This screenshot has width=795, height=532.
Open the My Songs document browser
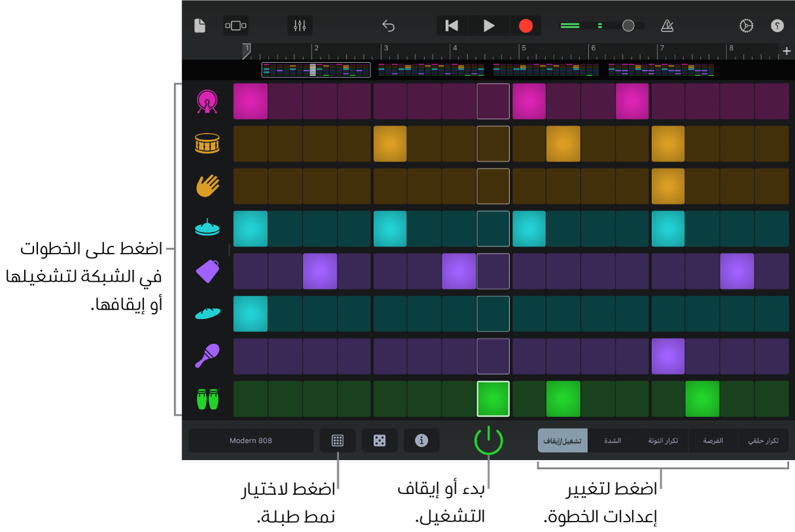[200, 25]
